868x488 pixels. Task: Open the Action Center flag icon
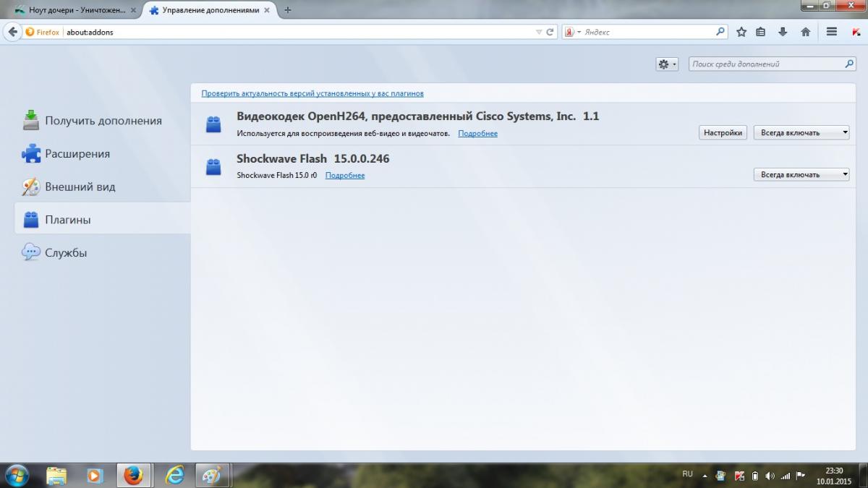tap(801, 476)
